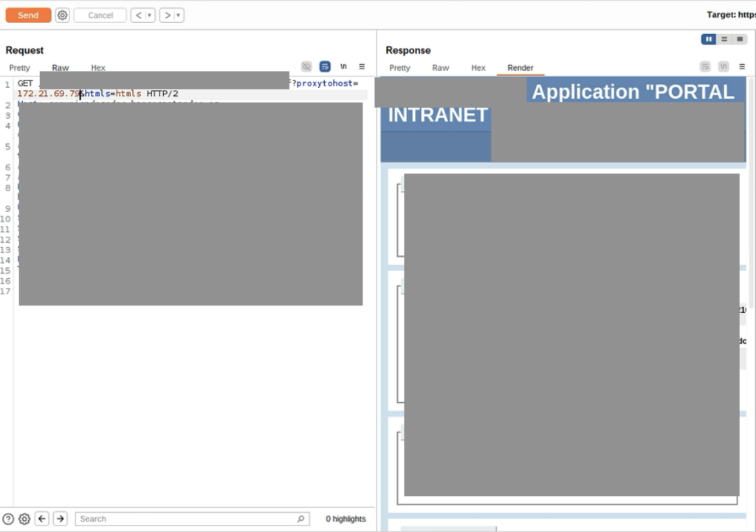Switch Response view to Raw tab

(x=441, y=68)
